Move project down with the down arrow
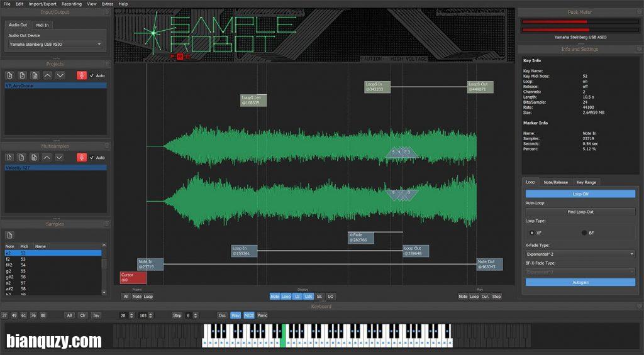This screenshot has height=355, width=644. coord(60,75)
